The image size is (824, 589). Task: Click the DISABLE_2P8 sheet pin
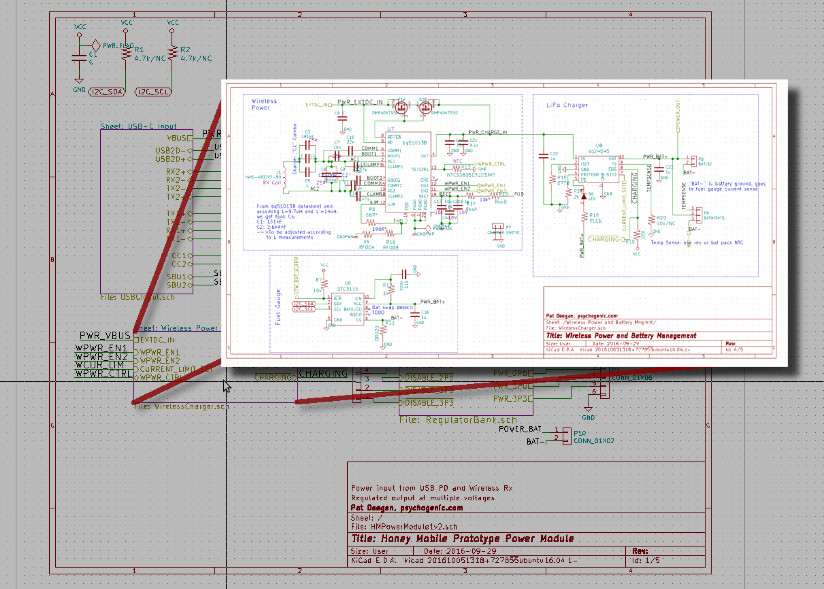(426, 377)
